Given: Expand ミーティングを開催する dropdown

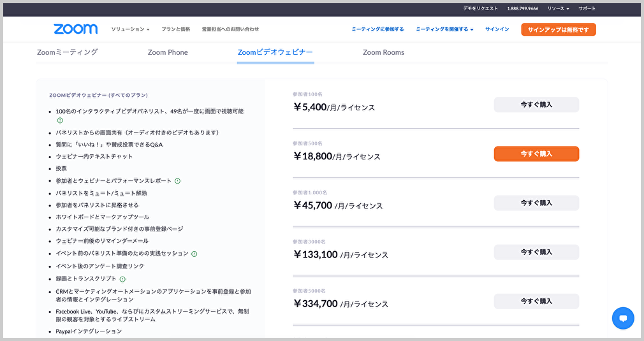Looking at the screenshot, I should pos(444,29).
